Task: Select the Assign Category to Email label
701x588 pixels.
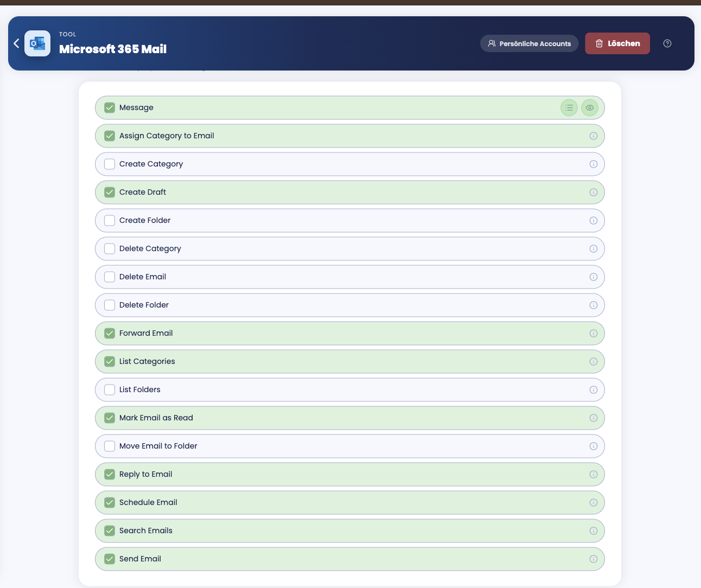Action: tap(167, 136)
